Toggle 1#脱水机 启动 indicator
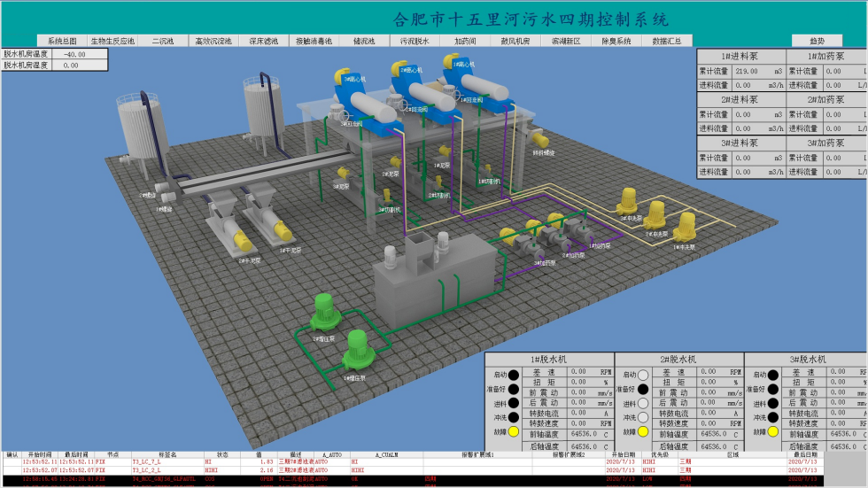The width and height of the screenshot is (868, 488). (x=514, y=375)
